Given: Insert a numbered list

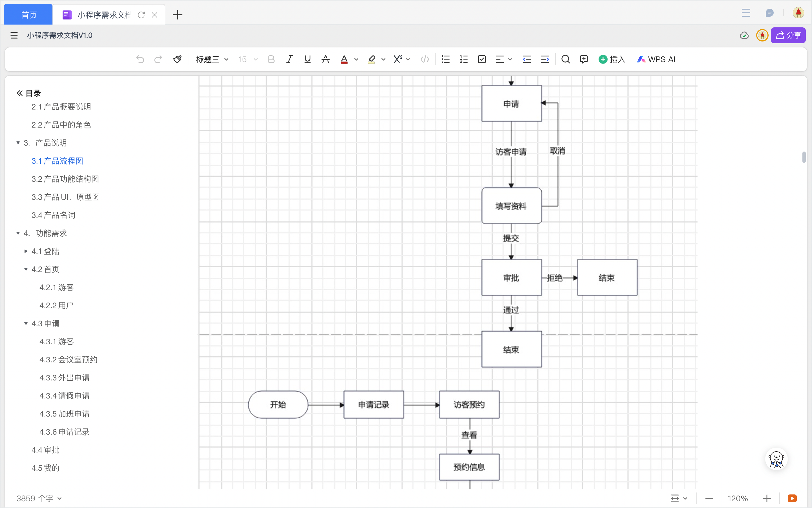Looking at the screenshot, I should click(464, 60).
